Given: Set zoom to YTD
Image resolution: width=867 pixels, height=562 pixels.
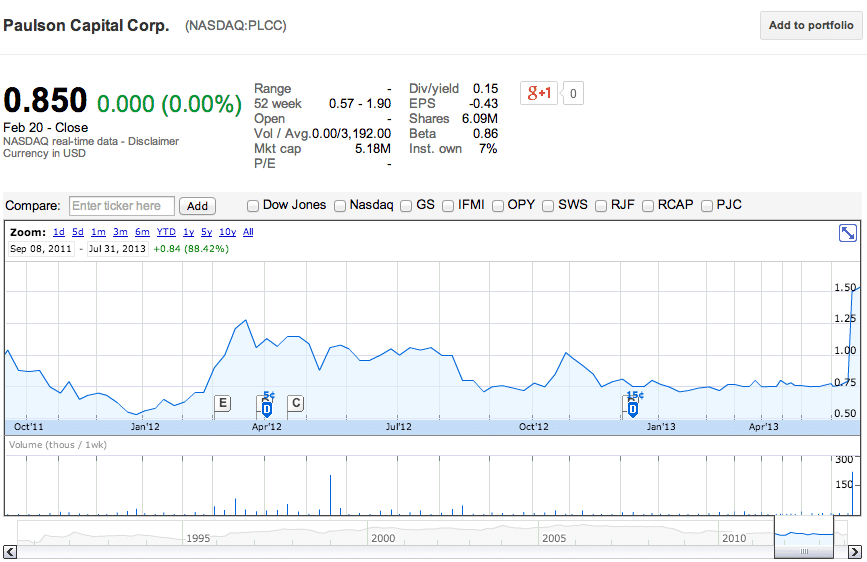Looking at the screenshot, I should pos(166,232).
